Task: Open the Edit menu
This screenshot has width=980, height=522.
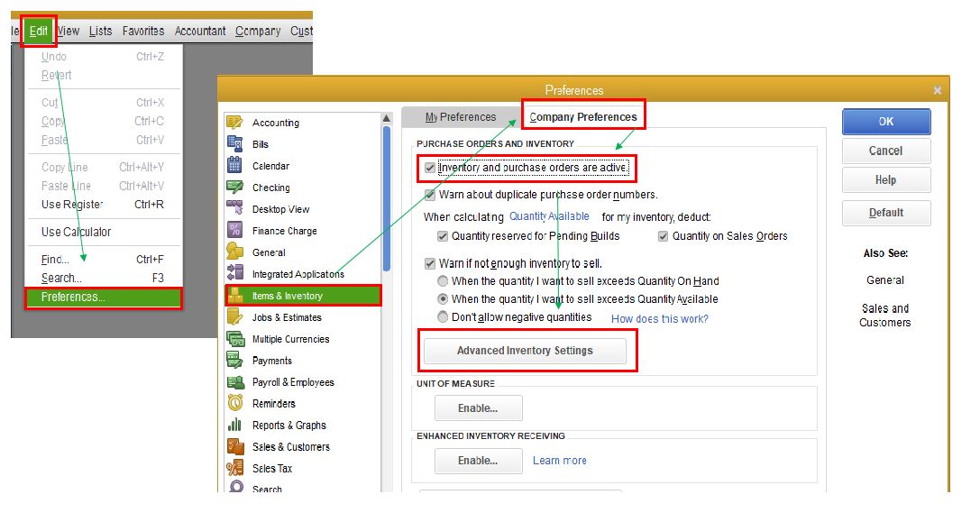Action: [38, 31]
